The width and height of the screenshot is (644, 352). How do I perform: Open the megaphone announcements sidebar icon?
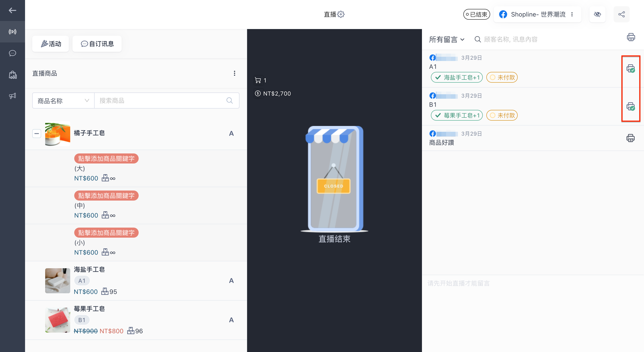click(13, 96)
